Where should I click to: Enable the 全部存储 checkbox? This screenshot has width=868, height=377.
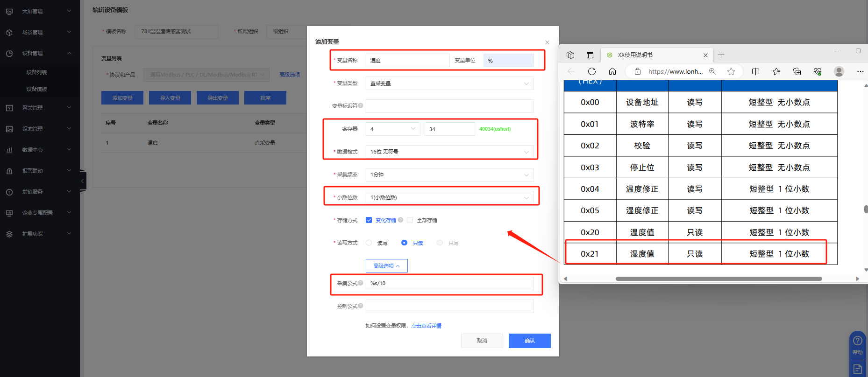[x=410, y=220]
